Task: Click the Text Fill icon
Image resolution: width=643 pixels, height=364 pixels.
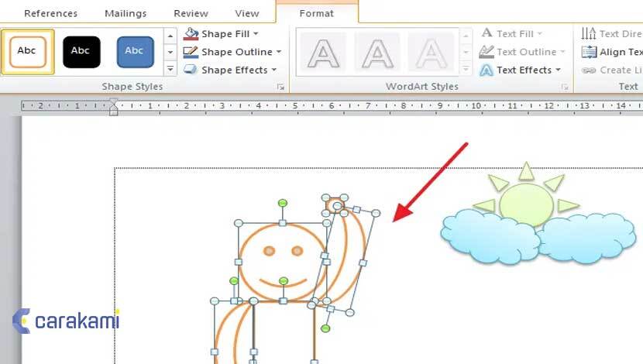Action: pyautogui.click(x=487, y=33)
